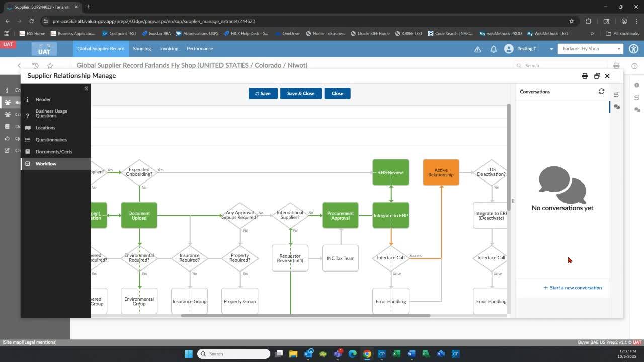Expand the dropdown arrow next to Testing T.
Viewport: 644px width, 362px height.
(552, 49)
